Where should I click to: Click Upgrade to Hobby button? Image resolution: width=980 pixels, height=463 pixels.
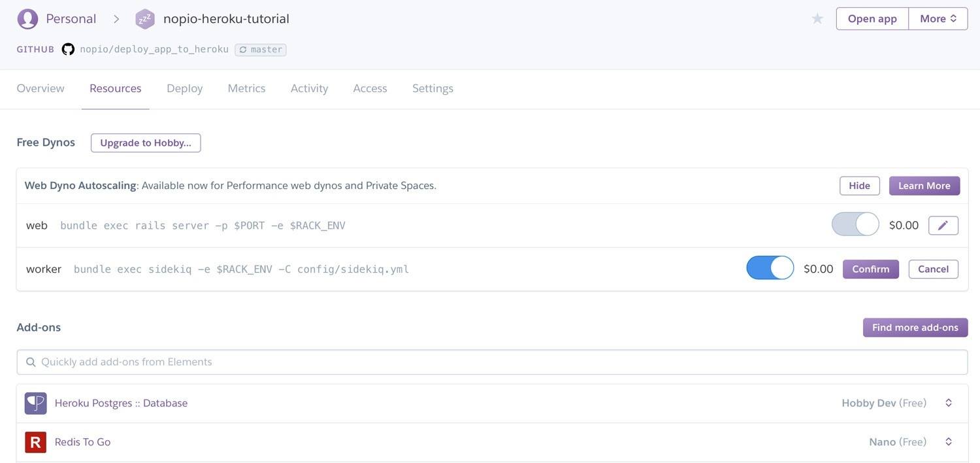click(x=146, y=143)
